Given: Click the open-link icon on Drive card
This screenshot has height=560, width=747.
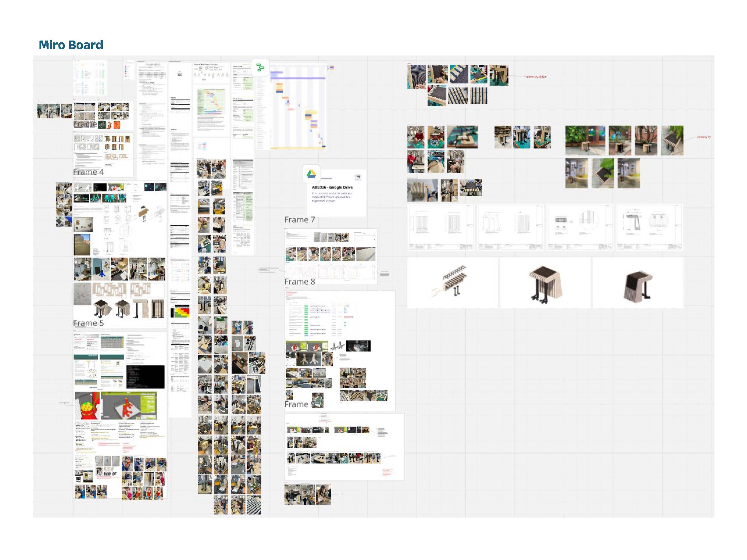Looking at the screenshot, I should (x=358, y=178).
